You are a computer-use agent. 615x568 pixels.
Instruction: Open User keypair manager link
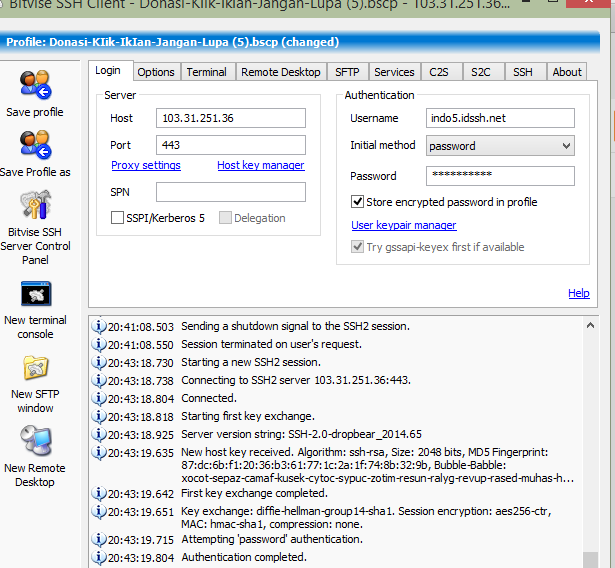pyautogui.click(x=404, y=225)
